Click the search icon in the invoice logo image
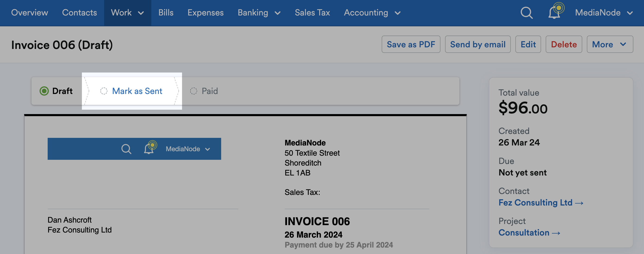 [126, 149]
